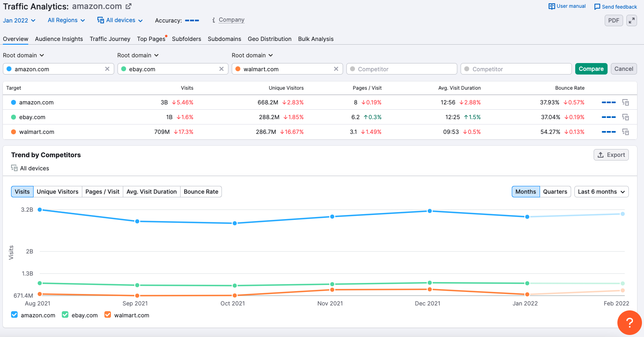The height and width of the screenshot is (337, 644).
Task: Open the Subfolders tab
Action: [x=186, y=39]
